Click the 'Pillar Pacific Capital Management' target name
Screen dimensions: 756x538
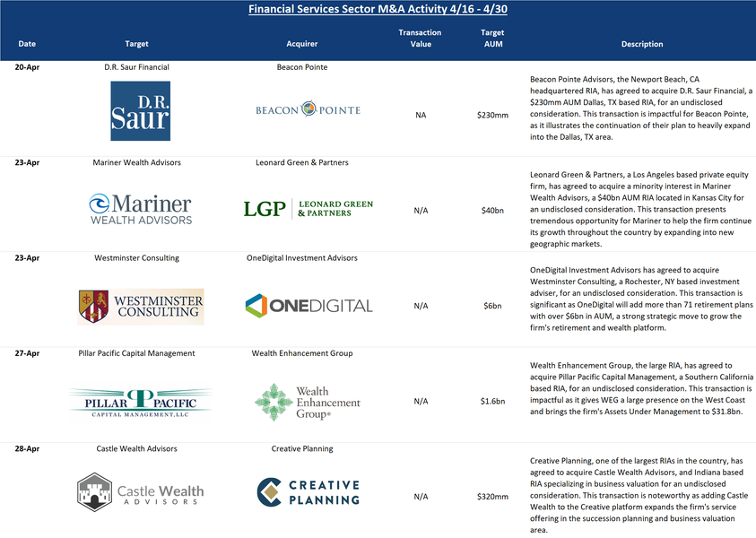pyautogui.click(x=136, y=353)
